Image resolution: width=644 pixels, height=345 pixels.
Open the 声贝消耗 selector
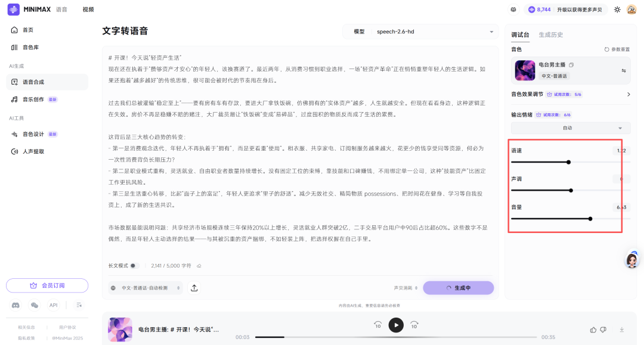click(x=405, y=288)
